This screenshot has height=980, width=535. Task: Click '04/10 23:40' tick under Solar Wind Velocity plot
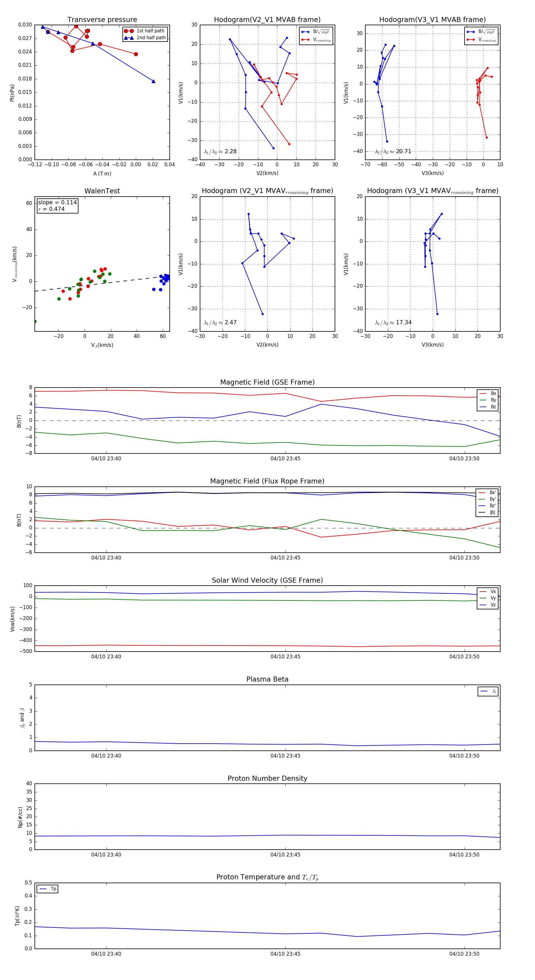(x=106, y=656)
